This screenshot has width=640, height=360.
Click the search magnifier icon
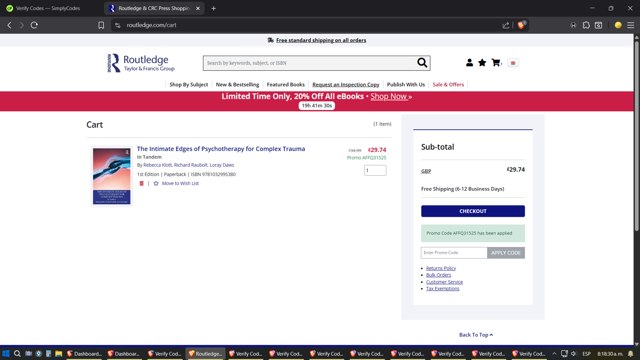pos(422,63)
